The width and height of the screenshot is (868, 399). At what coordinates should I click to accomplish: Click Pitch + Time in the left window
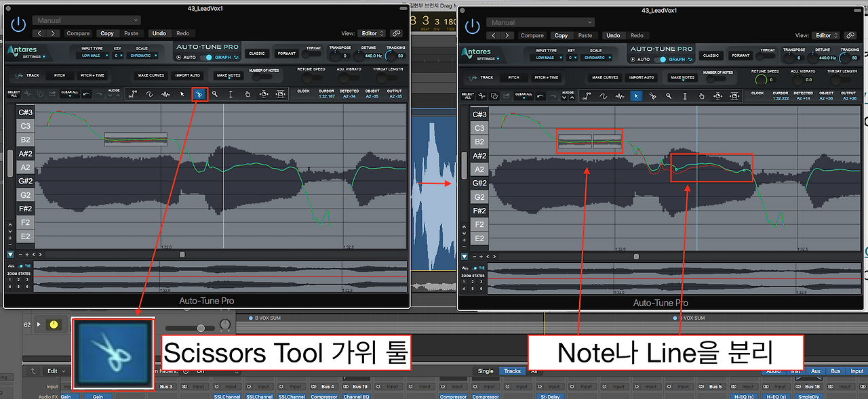pos(92,75)
